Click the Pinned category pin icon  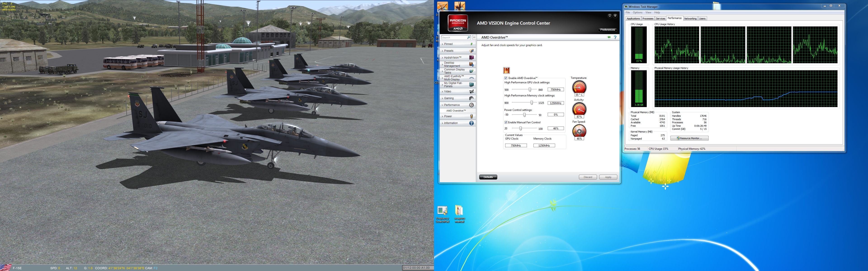(x=471, y=44)
